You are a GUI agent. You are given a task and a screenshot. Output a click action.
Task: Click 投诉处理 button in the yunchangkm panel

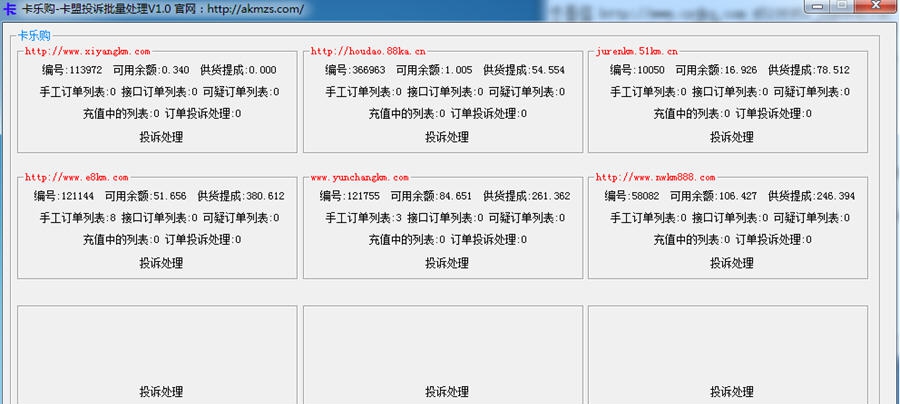click(447, 263)
